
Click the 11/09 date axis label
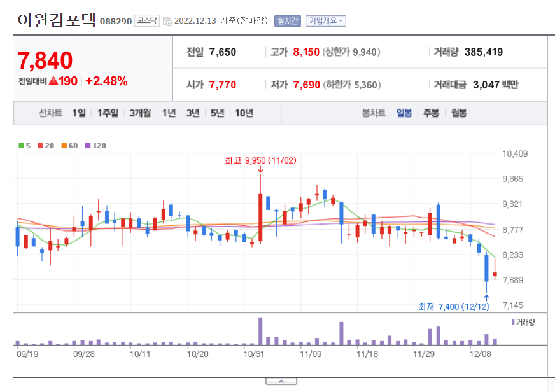pyautogui.click(x=311, y=354)
